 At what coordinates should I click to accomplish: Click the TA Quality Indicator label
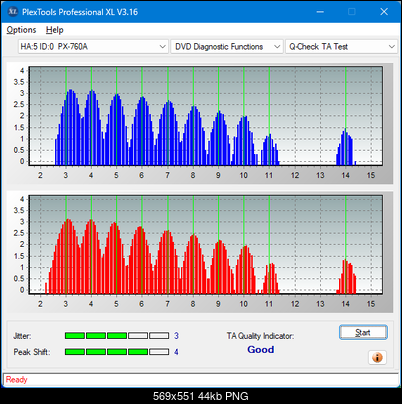[x=260, y=336]
